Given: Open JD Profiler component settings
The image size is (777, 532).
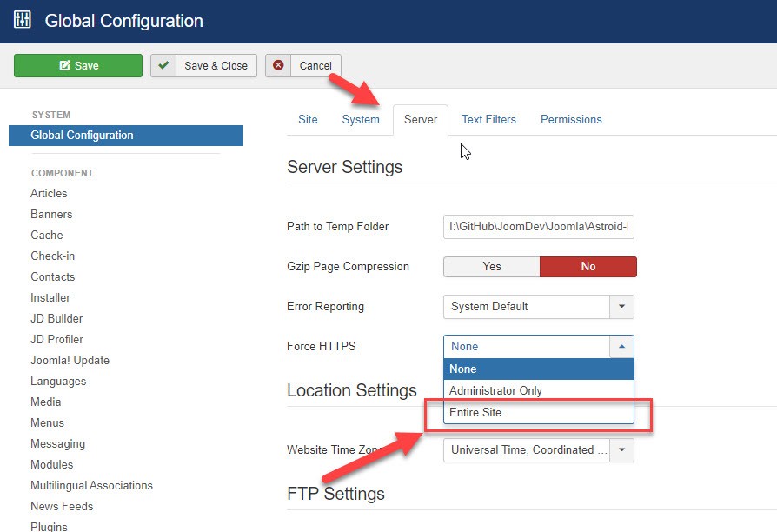Looking at the screenshot, I should (57, 339).
